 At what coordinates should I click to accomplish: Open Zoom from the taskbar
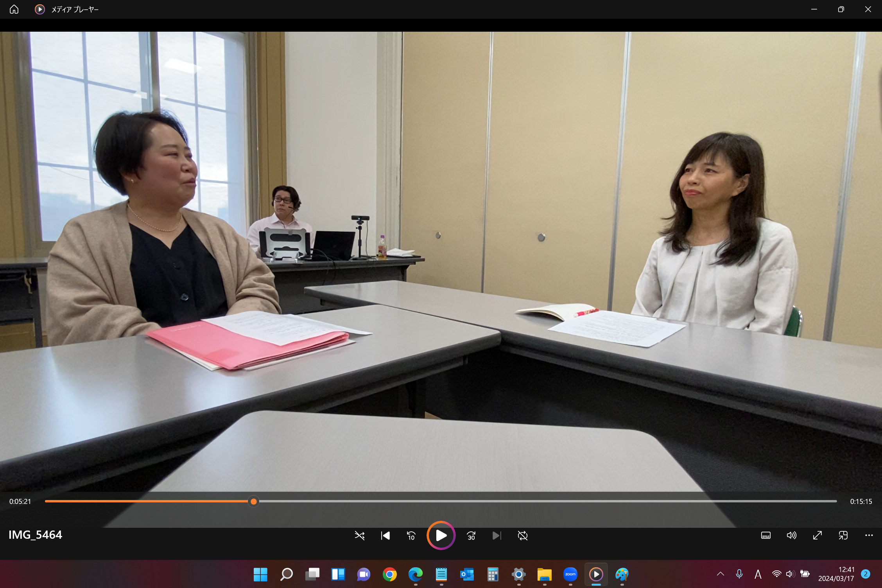pos(570,574)
